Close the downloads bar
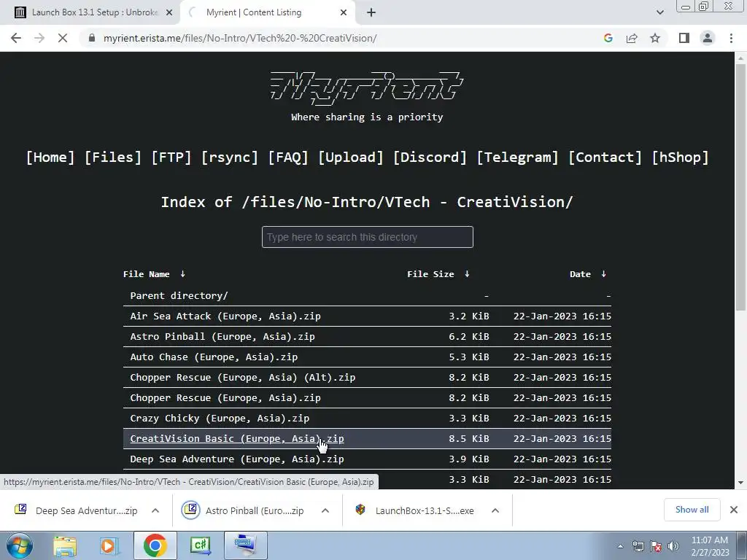The image size is (747, 560). [x=734, y=510]
